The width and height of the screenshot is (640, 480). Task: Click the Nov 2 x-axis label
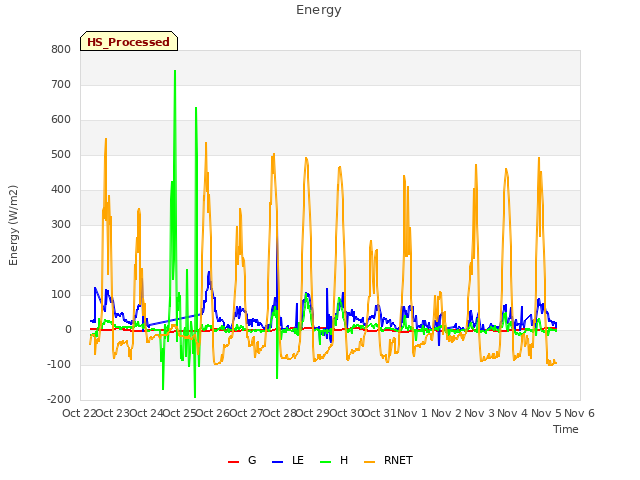(446, 413)
